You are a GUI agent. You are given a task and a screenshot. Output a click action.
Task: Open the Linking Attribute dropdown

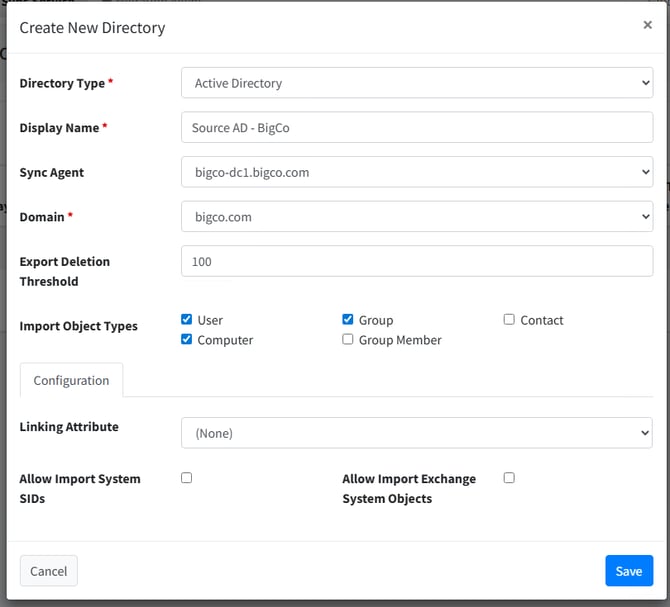click(x=417, y=433)
